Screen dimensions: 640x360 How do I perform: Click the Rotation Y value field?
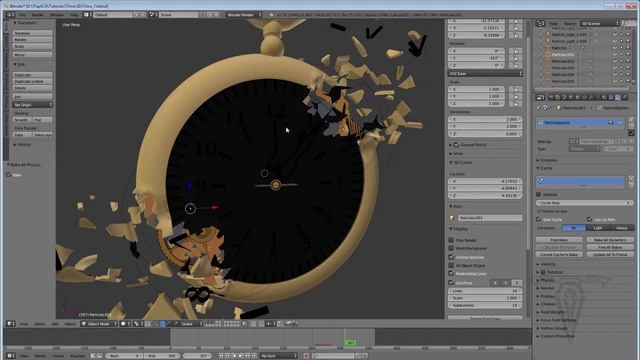tap(476, 58)
